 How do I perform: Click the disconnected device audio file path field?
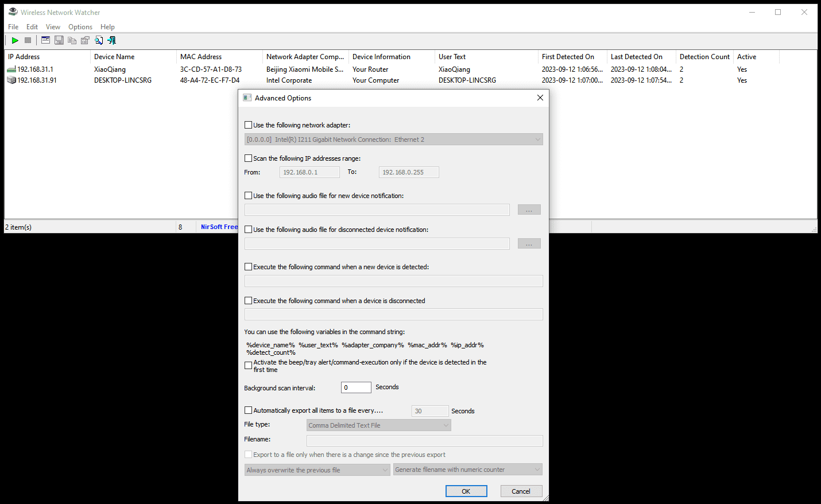[x=377, y=244]
